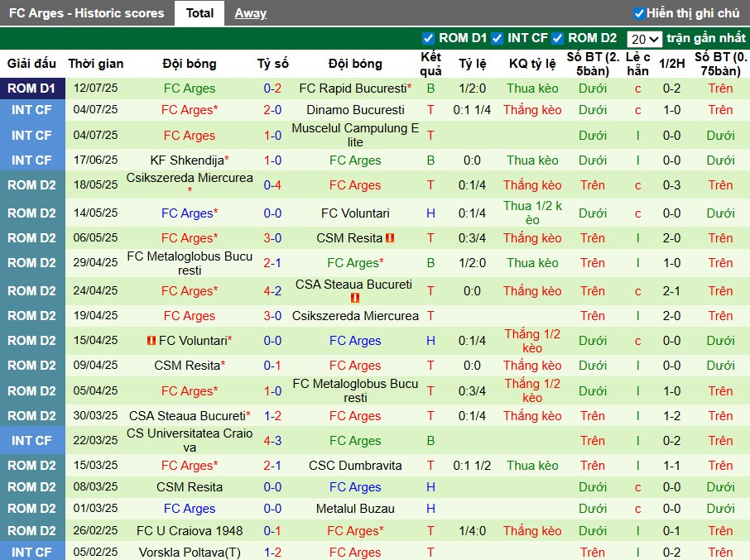Open KF Shkendija team link
Screen dimensions: 750x560
pyautogui.click(x=187, y=160)
